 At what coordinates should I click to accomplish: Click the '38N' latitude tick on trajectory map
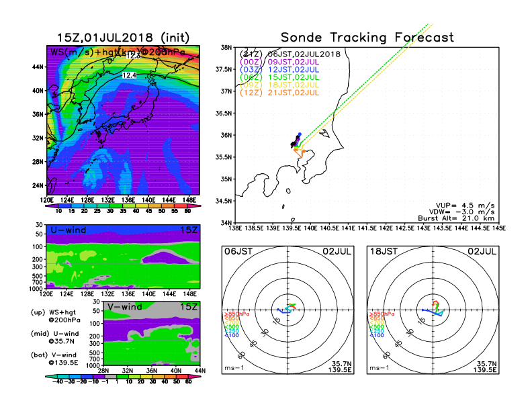(x=226, y=47)
